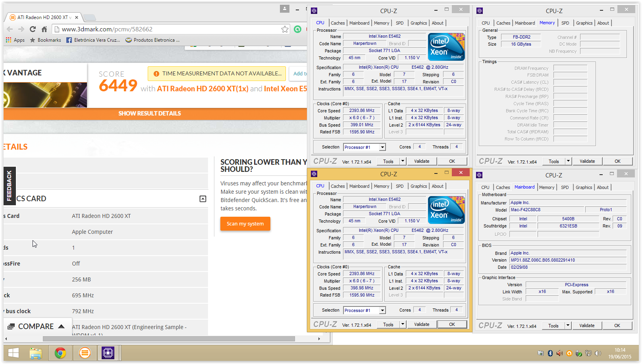Viewport: 642px width, 364px height.
Task: Click the FB-DDR2 memory type value
Action: pos(521,37)
